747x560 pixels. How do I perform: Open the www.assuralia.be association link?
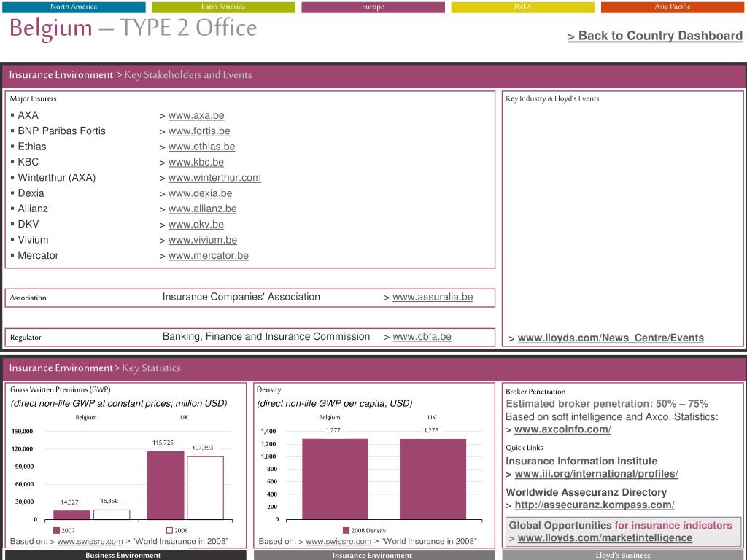(433, 297)
